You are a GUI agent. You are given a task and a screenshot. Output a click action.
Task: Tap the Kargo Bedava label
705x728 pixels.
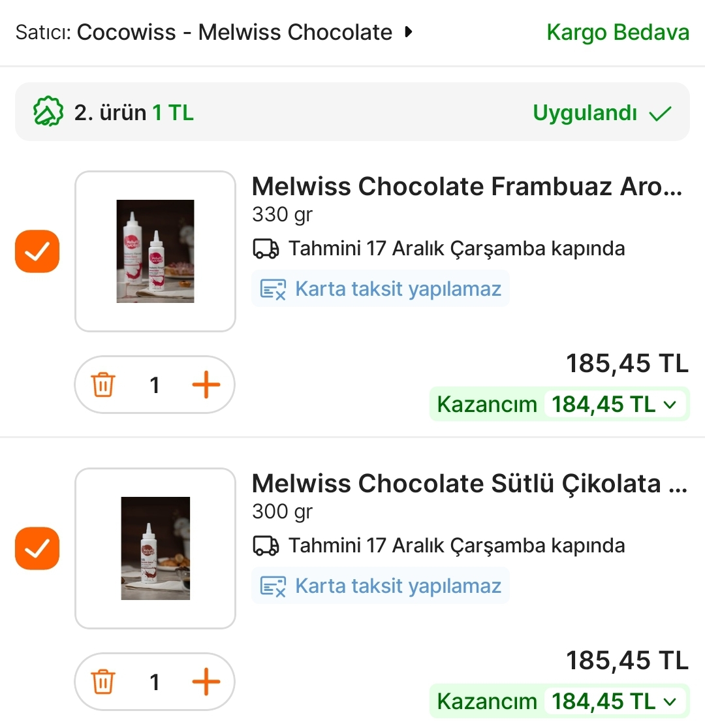point(618,32)
